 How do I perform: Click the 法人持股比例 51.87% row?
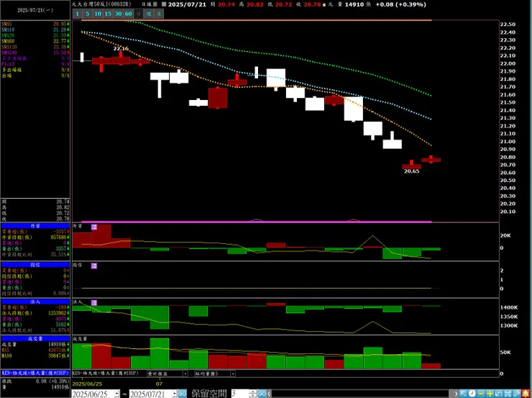[35, 330]
